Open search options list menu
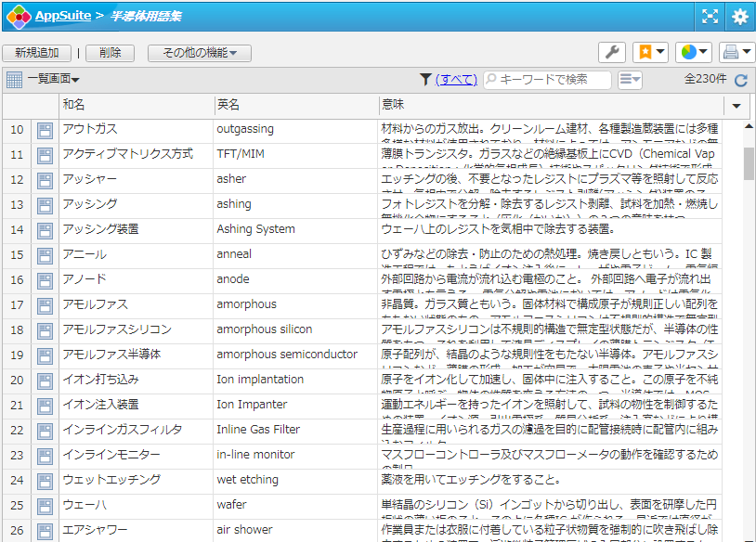Viewport: 756px width, 542px height. pyautogui.click(x=630, y=81)
